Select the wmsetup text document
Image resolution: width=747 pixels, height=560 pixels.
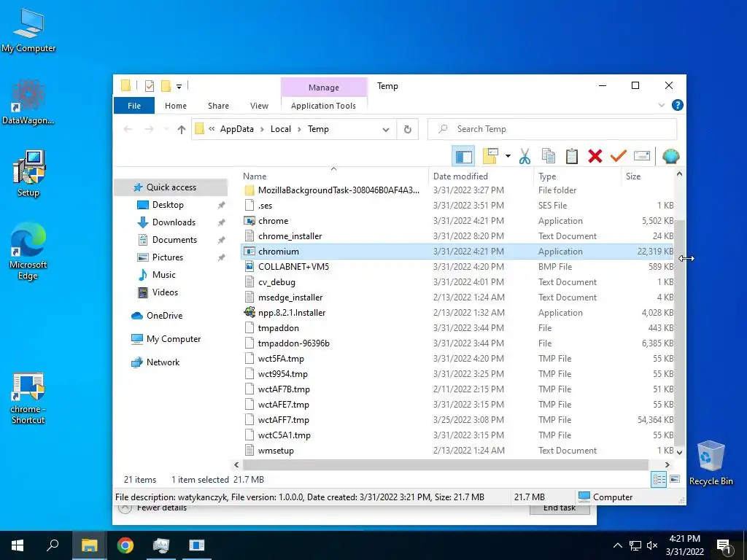(x=275, y=451)
